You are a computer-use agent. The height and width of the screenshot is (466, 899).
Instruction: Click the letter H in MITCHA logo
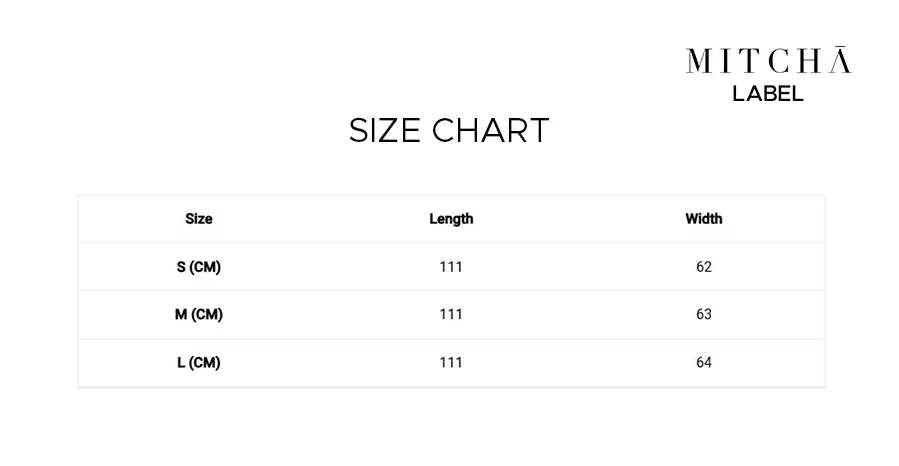click(x=810, y=61)
